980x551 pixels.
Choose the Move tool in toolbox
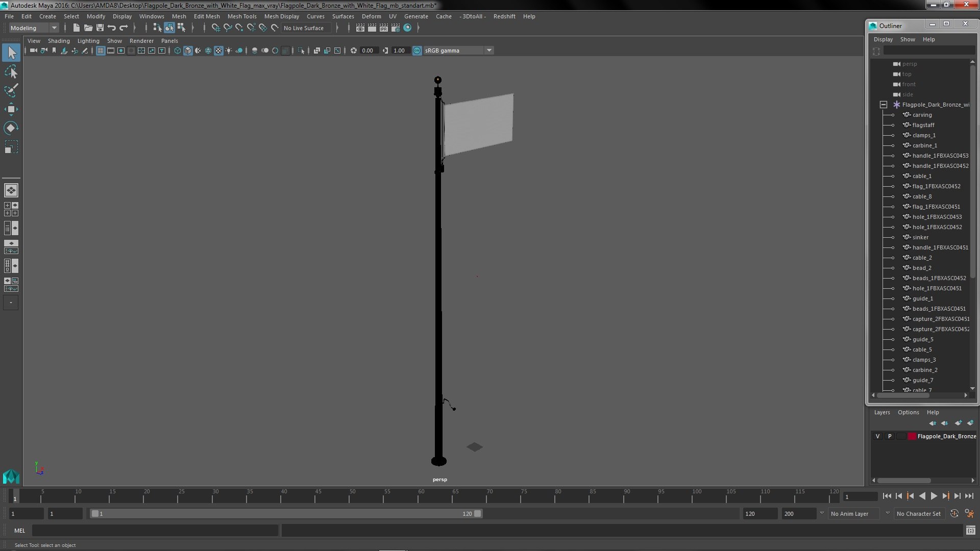pyautogui.click(x=11, y=109)
